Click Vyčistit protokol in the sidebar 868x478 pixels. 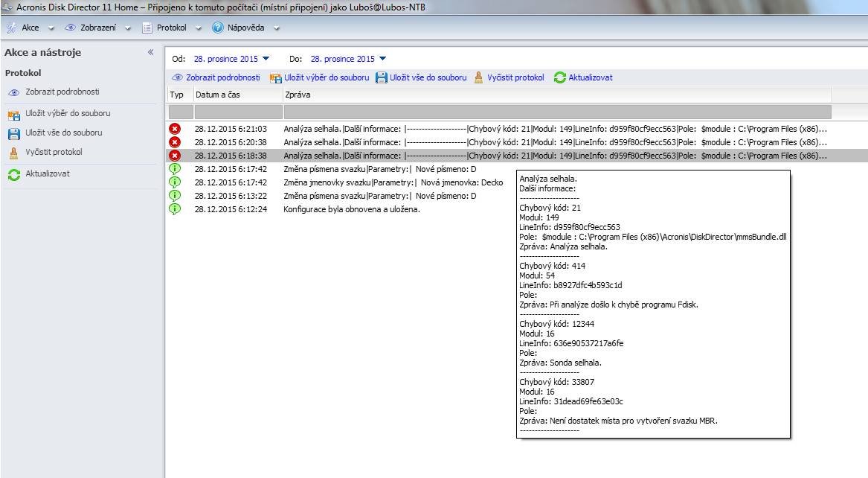(54, 152)
